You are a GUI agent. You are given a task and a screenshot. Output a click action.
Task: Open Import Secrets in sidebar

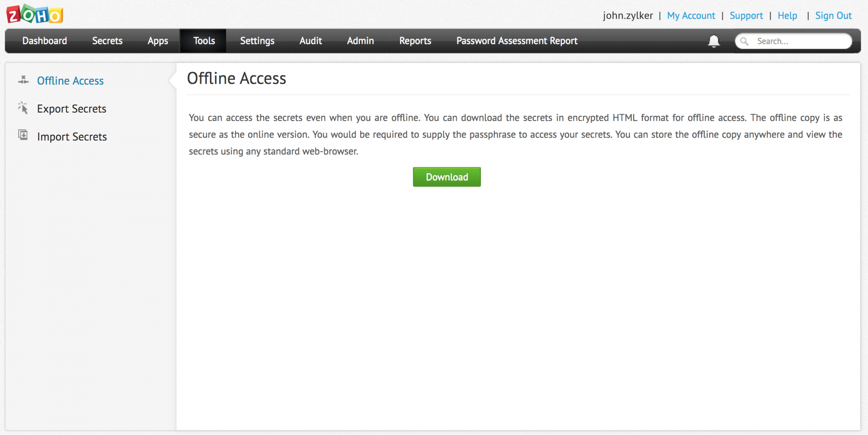pyautogui.click(x=72, y=137)
